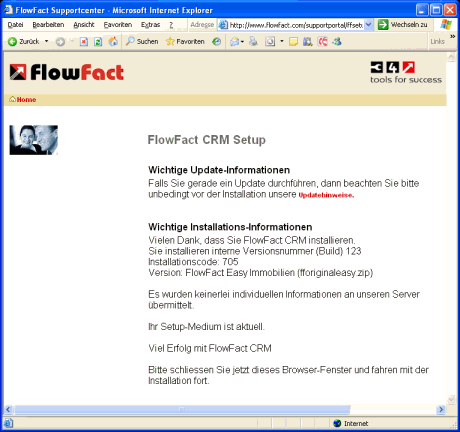This screenshot has height=432, width=460.
Task: Expand the address bar dropdown arrow
Action: (x=368, y=25)
